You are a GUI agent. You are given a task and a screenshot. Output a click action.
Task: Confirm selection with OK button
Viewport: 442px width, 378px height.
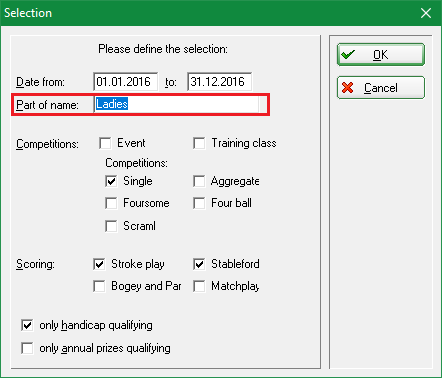381,54
